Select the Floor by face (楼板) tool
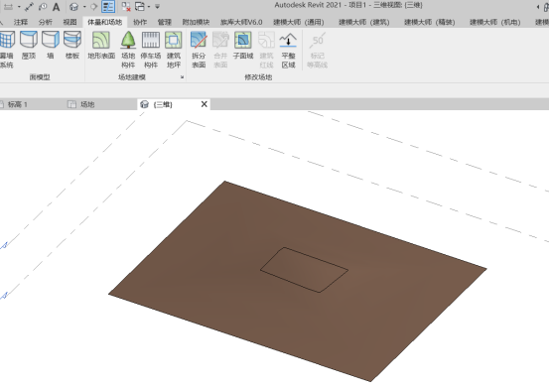 72,46
